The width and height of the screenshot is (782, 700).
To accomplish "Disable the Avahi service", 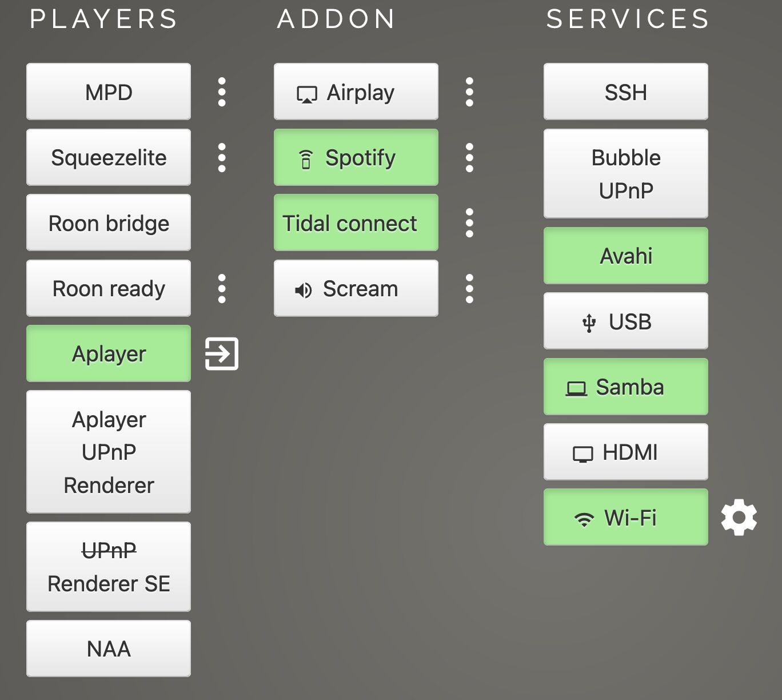I will point(625,256).
